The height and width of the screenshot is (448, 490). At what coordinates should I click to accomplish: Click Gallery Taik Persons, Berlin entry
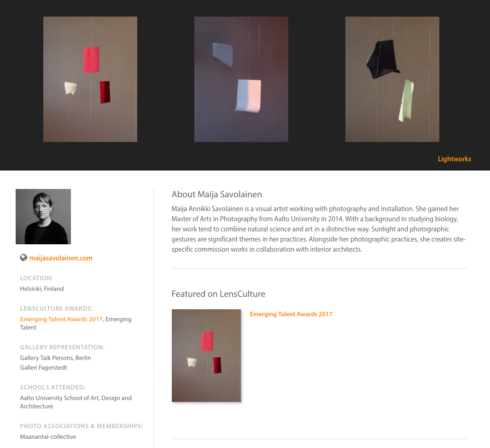(x=55, y=358)
